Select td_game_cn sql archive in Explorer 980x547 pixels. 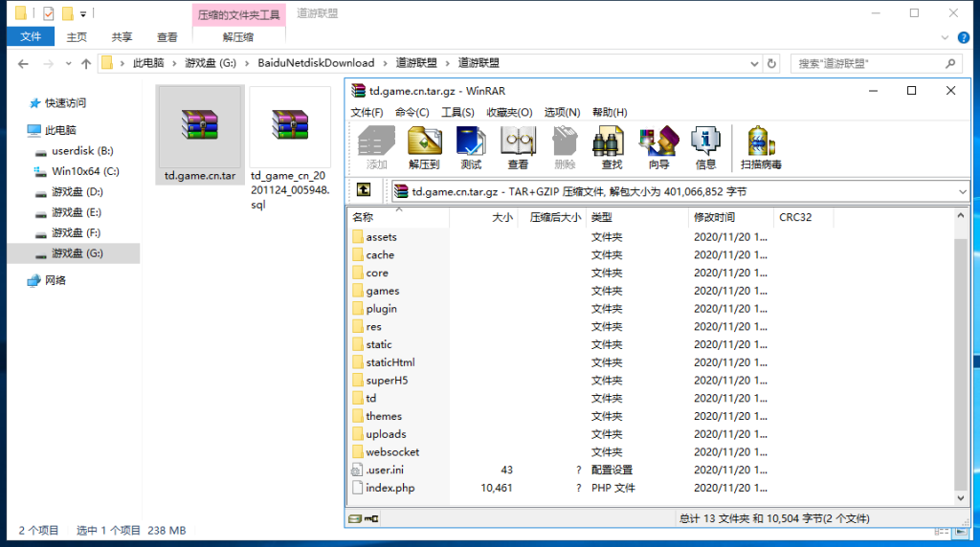290,150
